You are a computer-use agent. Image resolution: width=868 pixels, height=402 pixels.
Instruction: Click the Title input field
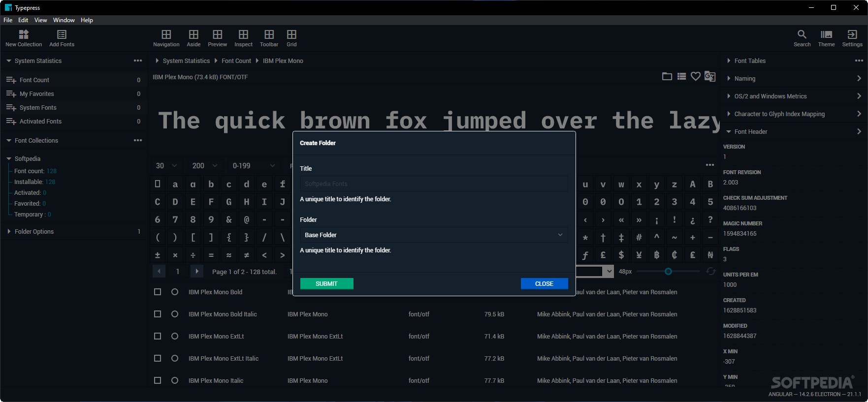(x=434, y=184)
